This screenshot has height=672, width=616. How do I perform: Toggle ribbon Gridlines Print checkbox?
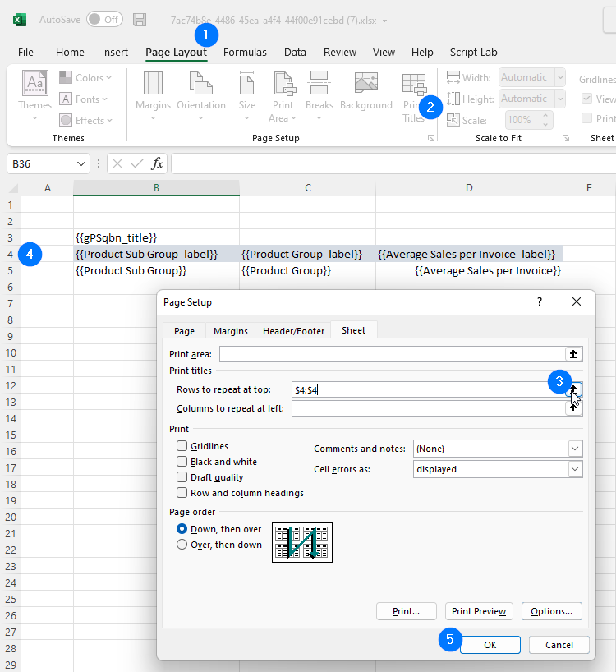tap(587, 118)
